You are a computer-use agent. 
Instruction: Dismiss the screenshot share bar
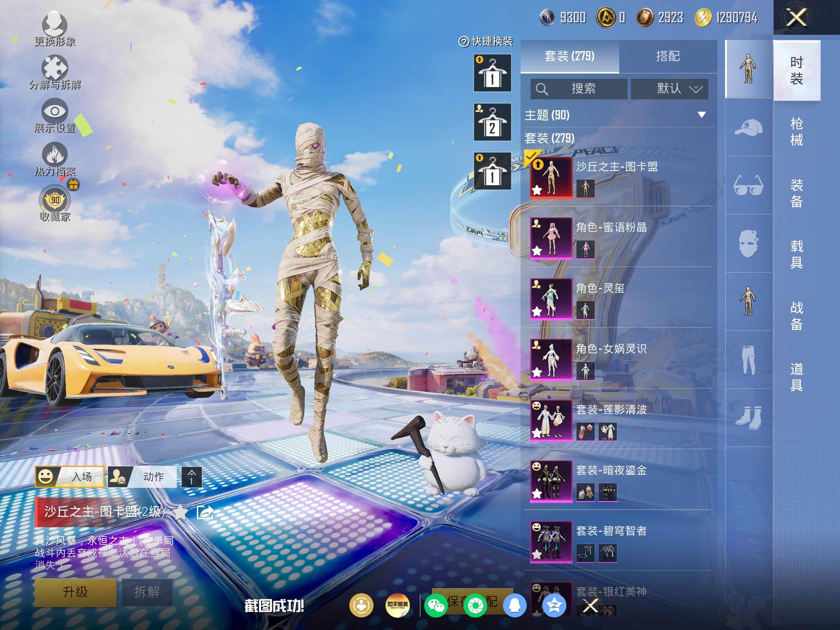pos(591,606)
